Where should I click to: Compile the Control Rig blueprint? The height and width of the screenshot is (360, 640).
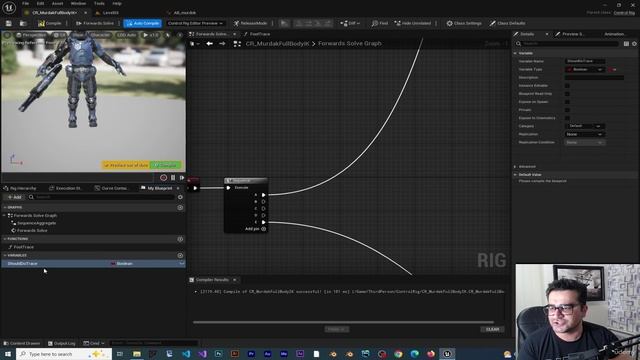pos(50,23)
